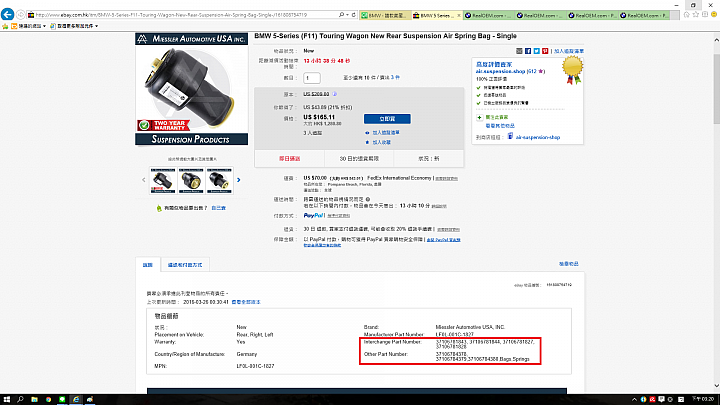Share listing on Twitter icon

coord(536,51)
